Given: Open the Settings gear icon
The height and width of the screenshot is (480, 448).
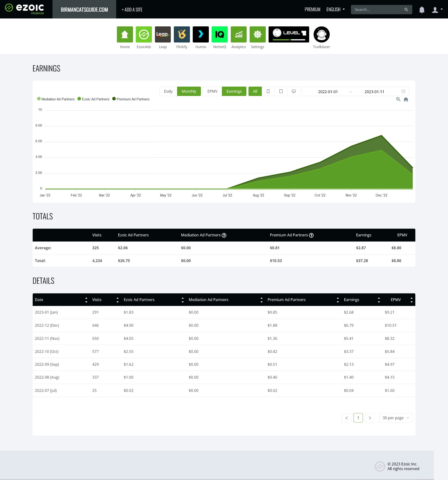Looking at the screenshot, I should point(258,34).
